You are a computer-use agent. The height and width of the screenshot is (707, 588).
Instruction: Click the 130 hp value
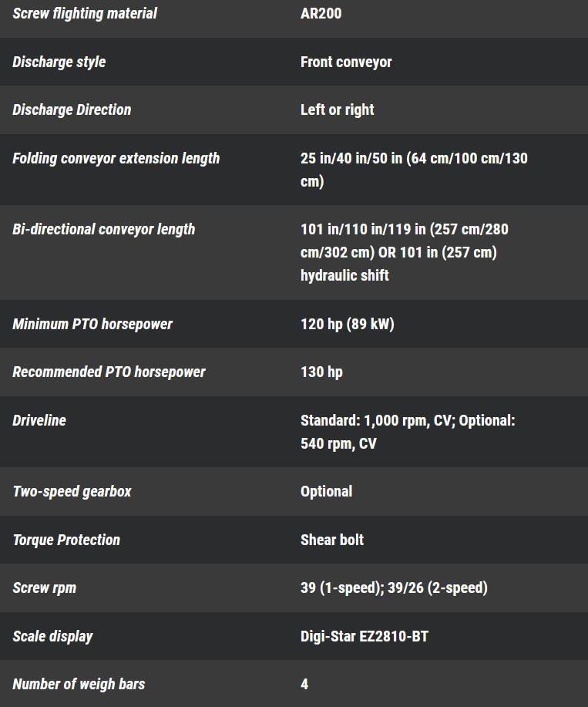(x=321, y=372)
